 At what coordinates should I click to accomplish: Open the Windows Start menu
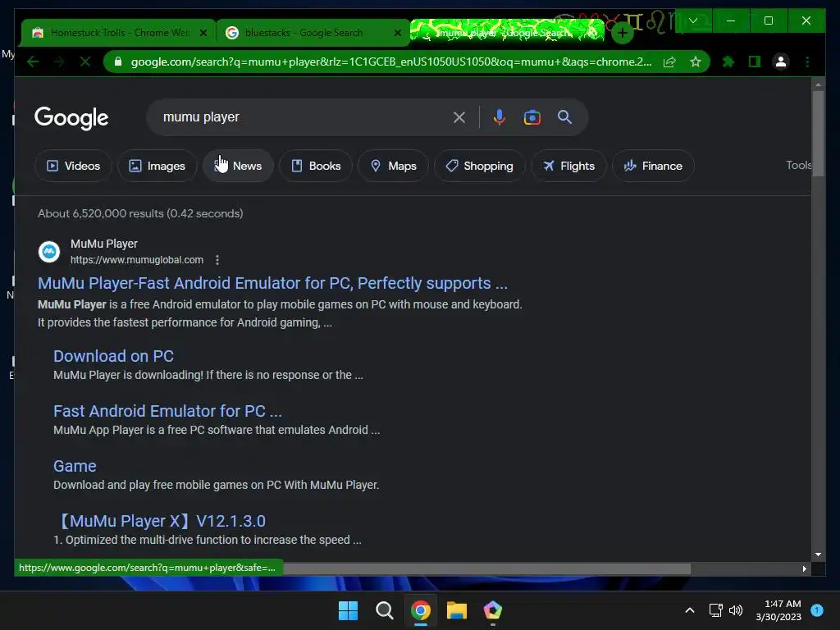click(348, 610)
